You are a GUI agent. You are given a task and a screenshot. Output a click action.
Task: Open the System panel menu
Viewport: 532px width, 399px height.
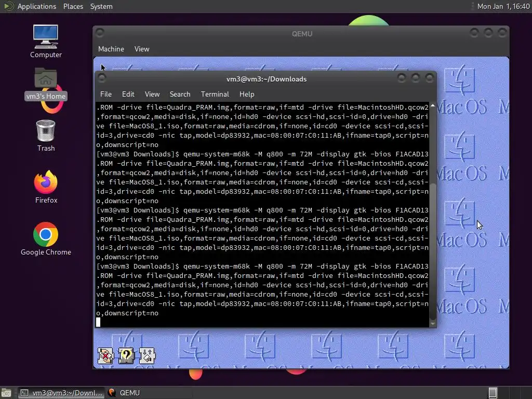[101, 6]
